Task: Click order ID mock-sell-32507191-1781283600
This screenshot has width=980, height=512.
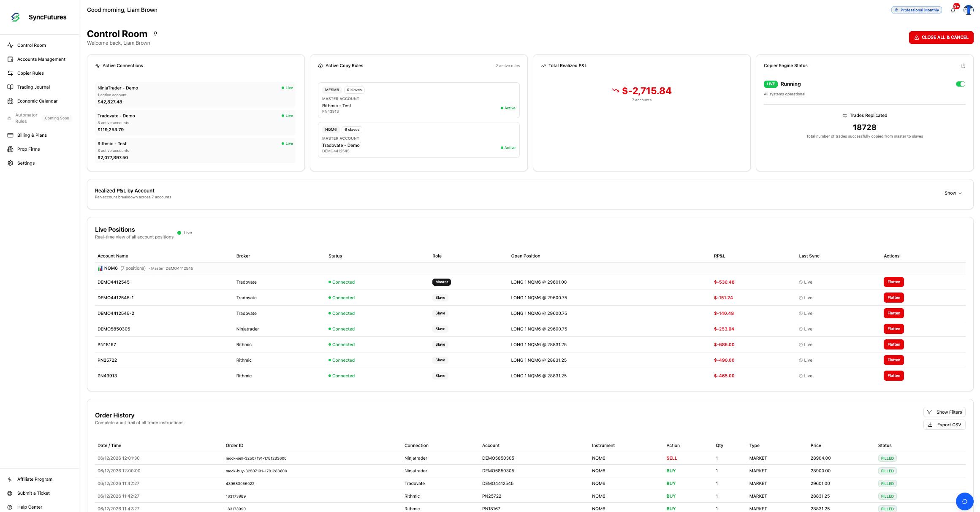Action: pos(256,458)
